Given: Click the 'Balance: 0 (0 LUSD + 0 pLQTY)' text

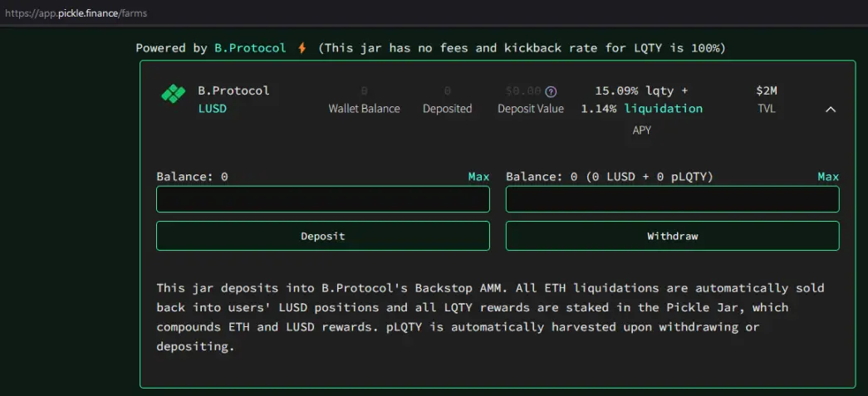Looking at the screenshot, I should [610, 177].
